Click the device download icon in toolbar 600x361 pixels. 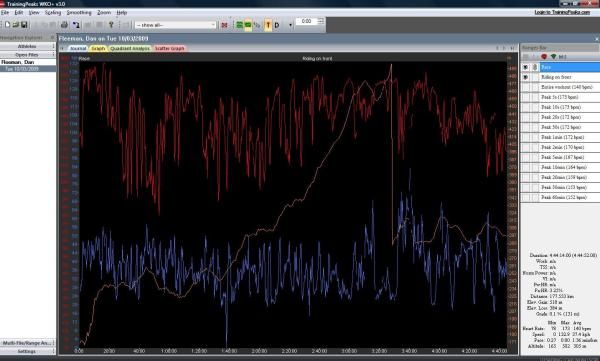tap(76, 25)
